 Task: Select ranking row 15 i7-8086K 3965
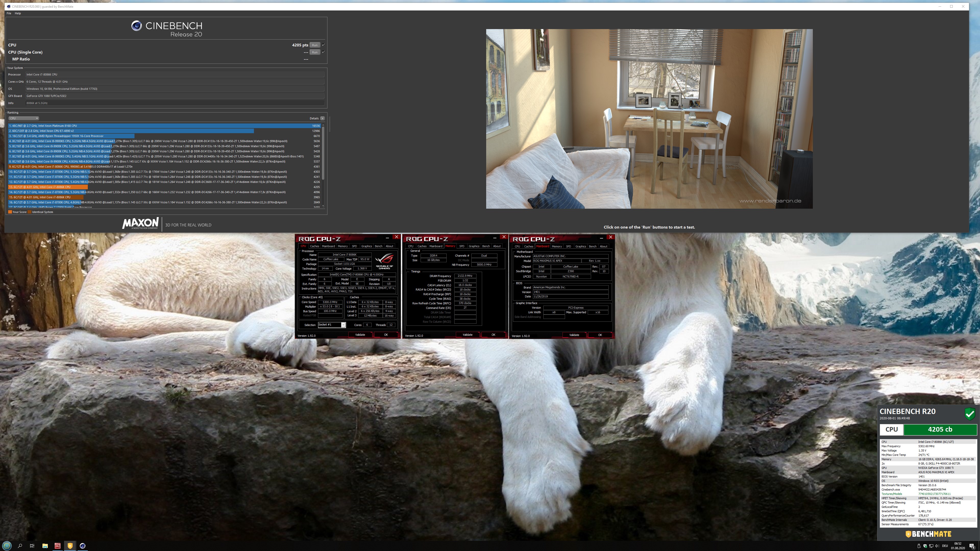(164, 197)
